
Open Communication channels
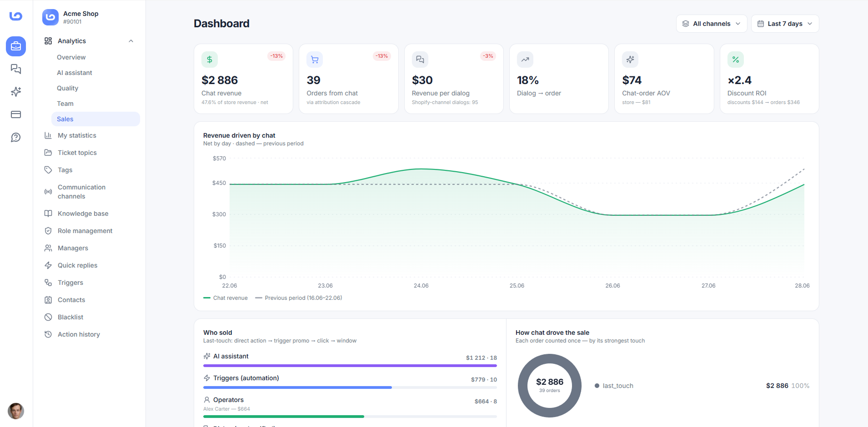[81, 192]
